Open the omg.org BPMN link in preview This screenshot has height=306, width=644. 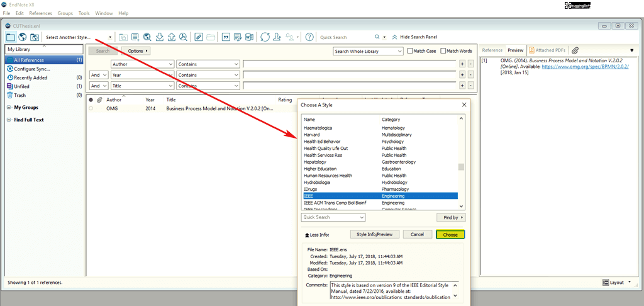click(x=586, y=66)
